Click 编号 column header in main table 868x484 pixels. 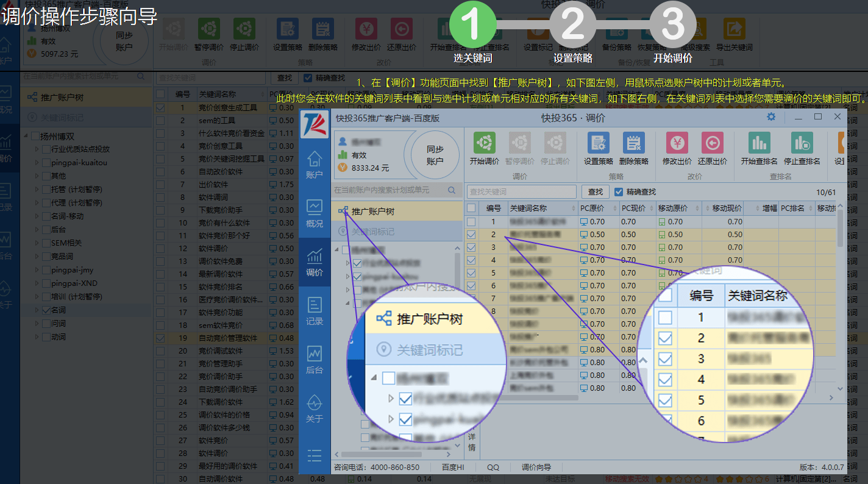[182, 94]
